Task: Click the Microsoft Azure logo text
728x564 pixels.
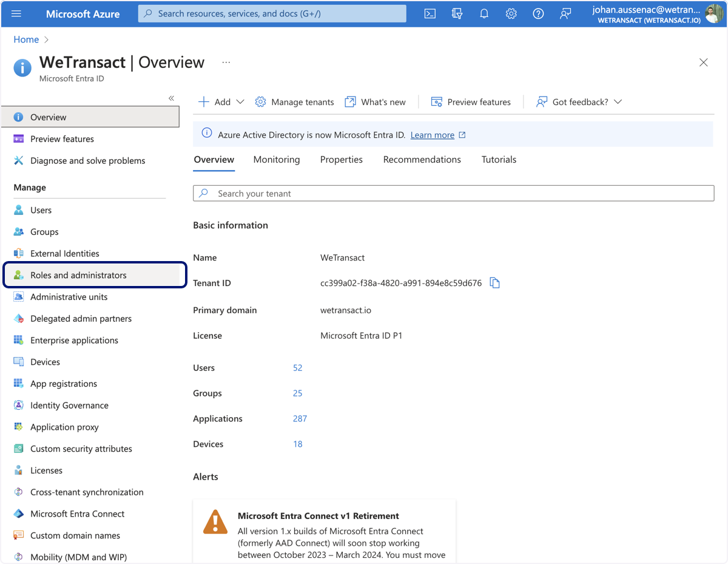Action: click(83, 13)
